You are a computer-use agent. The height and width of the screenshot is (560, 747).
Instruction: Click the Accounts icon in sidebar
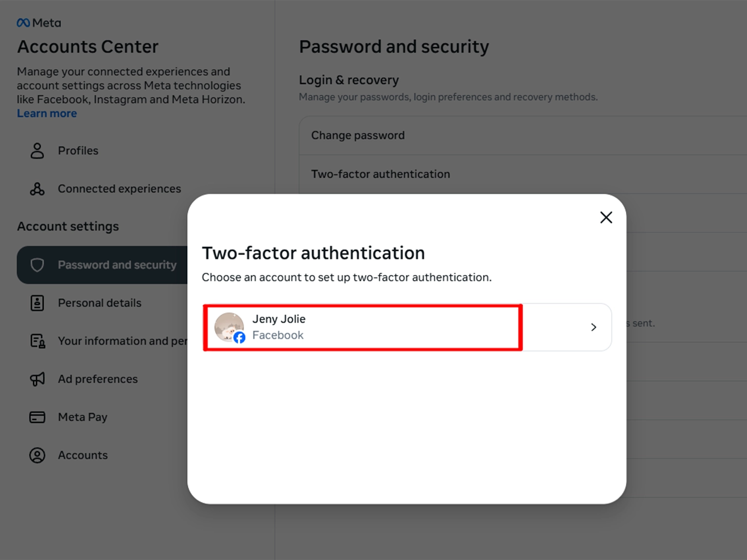pos(37,455)
